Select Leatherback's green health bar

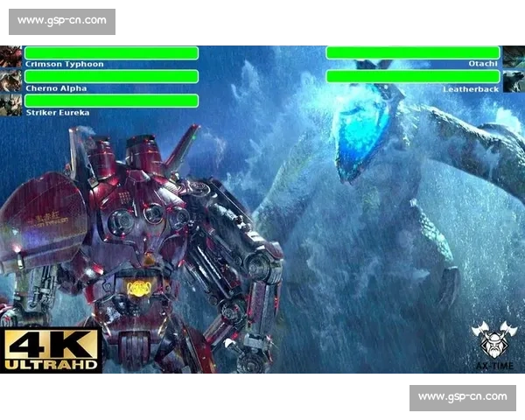pos(412,77)
